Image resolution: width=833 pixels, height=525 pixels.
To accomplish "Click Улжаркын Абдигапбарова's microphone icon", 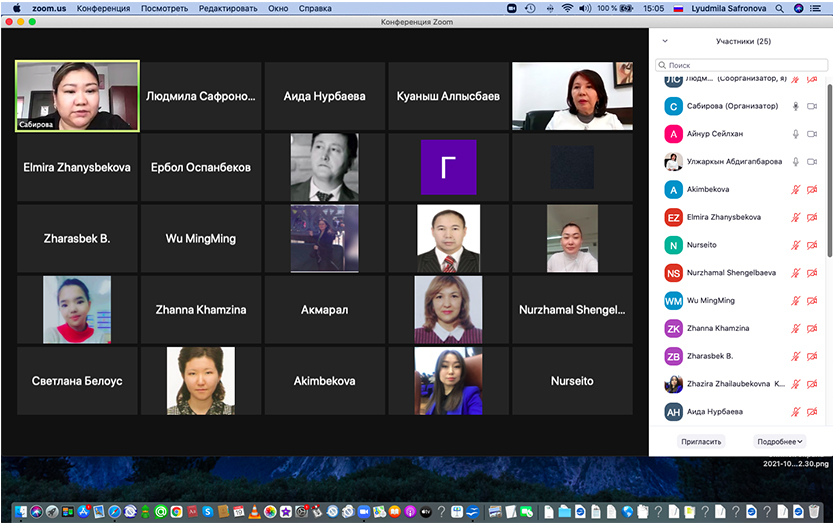I will (797, 162).
